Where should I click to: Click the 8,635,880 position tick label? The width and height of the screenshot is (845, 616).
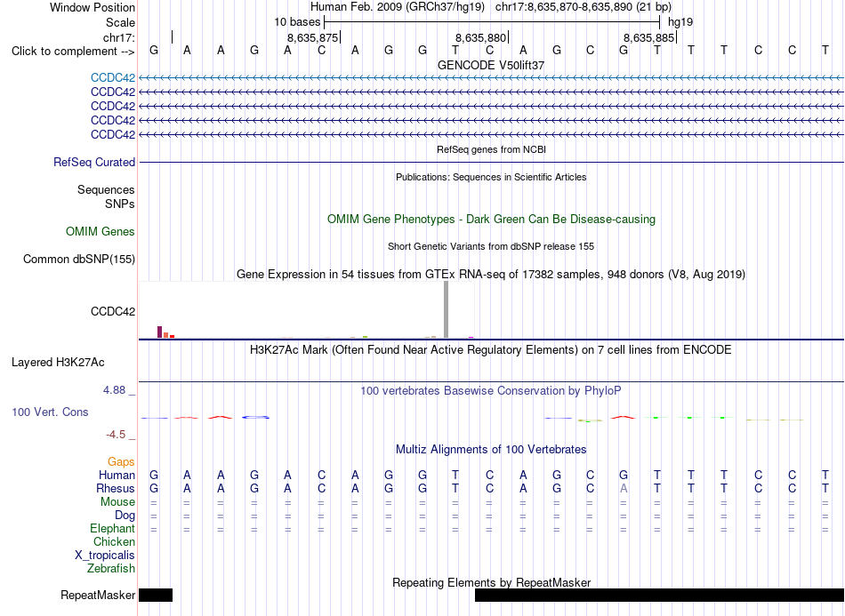(480, 37)
